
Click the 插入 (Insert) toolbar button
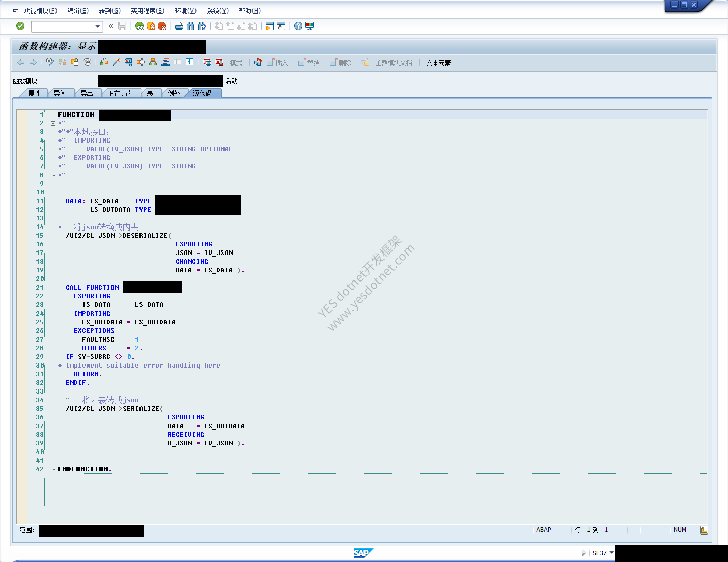tap(277, 63)
